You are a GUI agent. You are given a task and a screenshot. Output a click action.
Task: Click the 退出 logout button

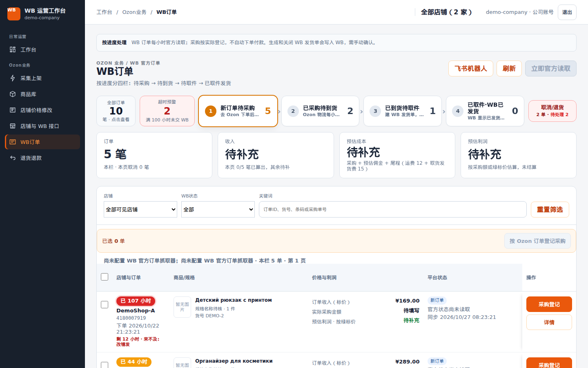567,12
